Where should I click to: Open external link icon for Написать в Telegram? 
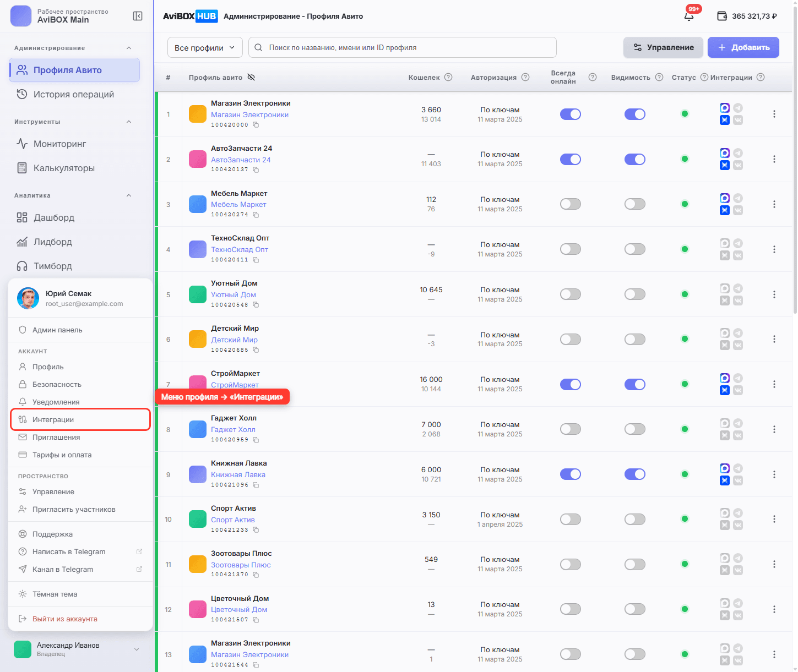[x=139, y=551]
